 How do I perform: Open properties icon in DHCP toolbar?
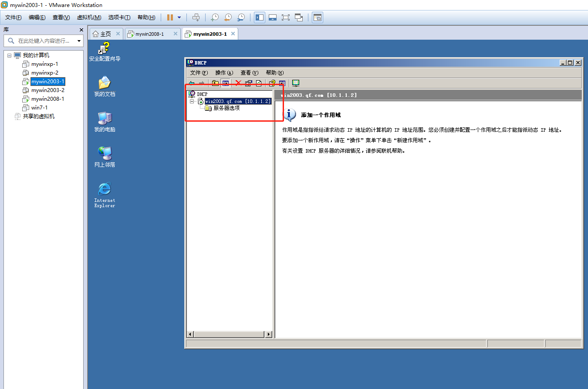click(x=249, y=83)
